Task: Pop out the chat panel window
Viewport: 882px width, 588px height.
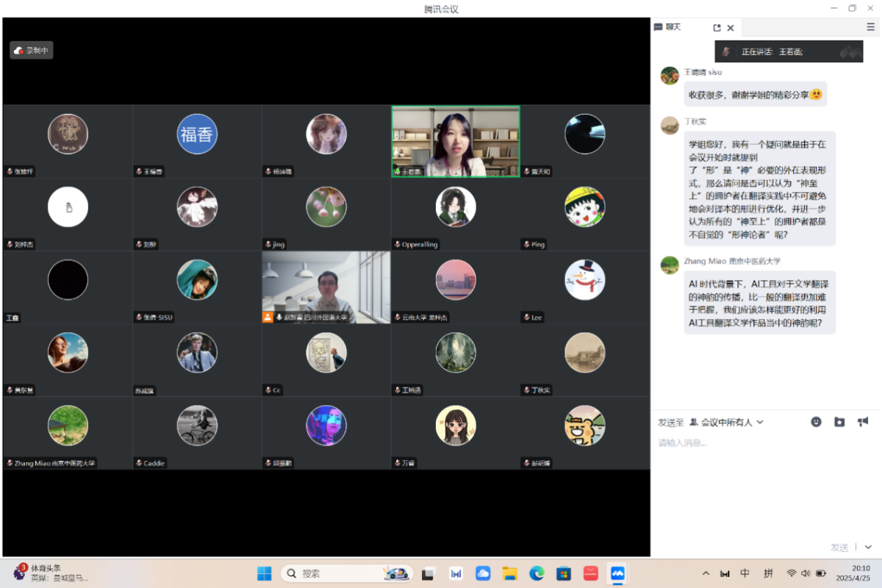Action: point(717,28)
